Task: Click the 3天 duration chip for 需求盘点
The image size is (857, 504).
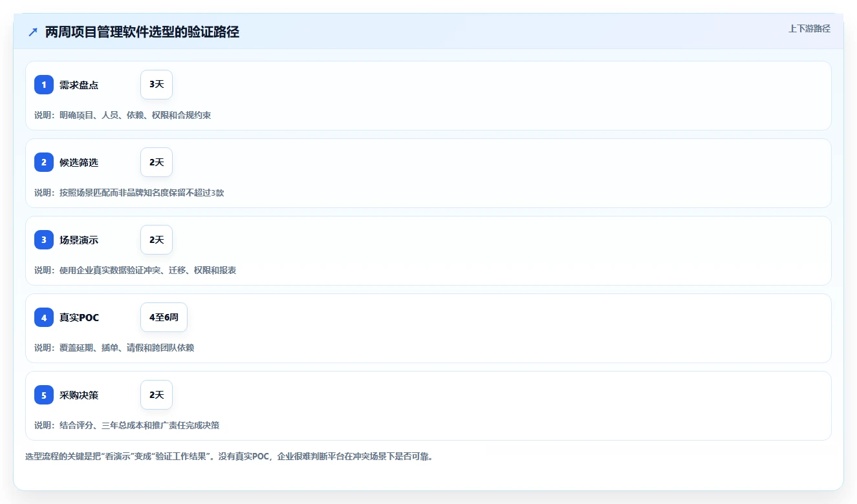Action: tap(157, 85)
